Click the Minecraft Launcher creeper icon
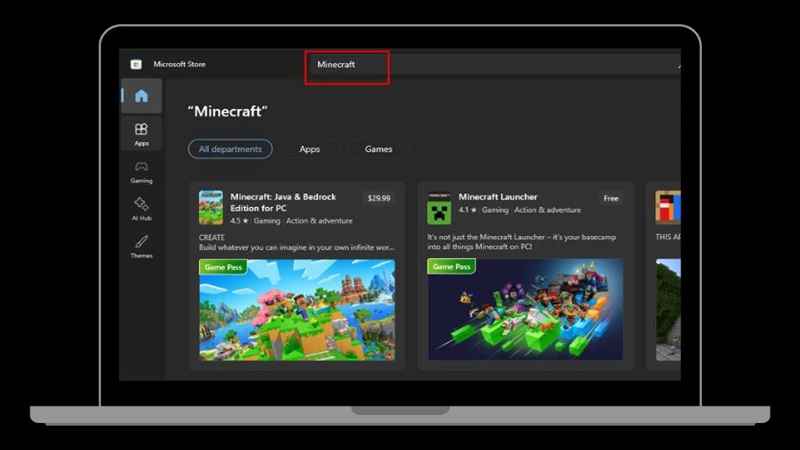 point(439,207)
